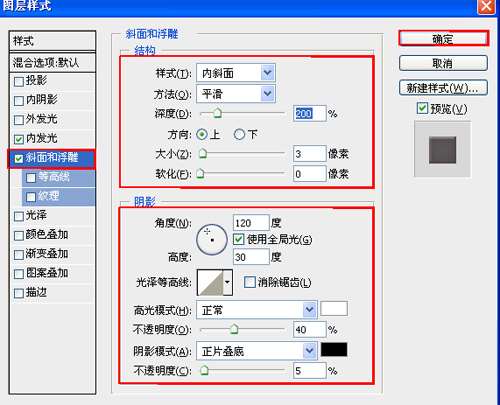Open the gloss contour picker dropdown arrow
Image resolution: width=500 pixels, height=405 pixels.
point(227,282)
